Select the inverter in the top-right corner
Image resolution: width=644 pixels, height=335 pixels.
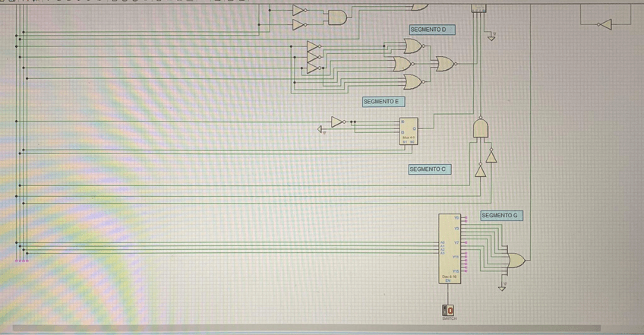pos(604,25)
